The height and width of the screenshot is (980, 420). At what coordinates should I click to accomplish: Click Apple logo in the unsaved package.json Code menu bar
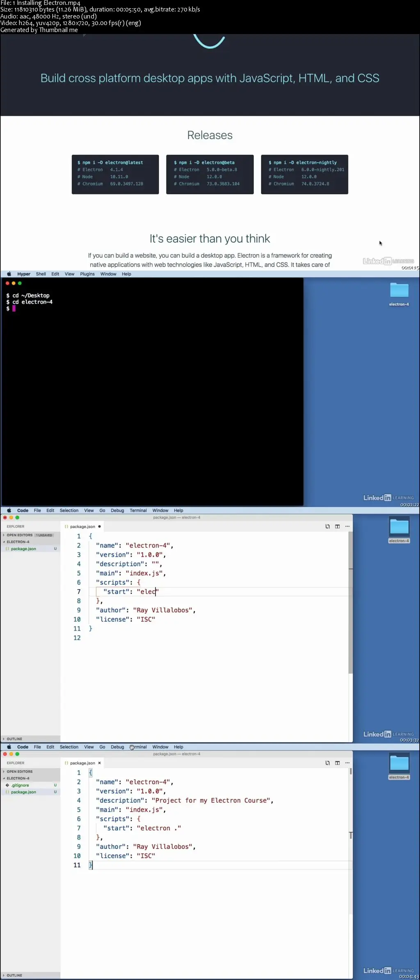click(9, 510)
